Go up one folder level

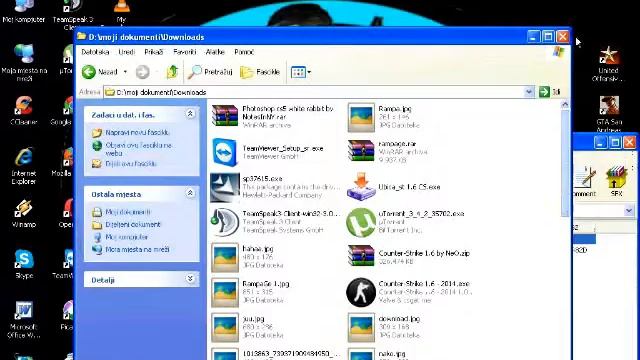pos(172,72)
